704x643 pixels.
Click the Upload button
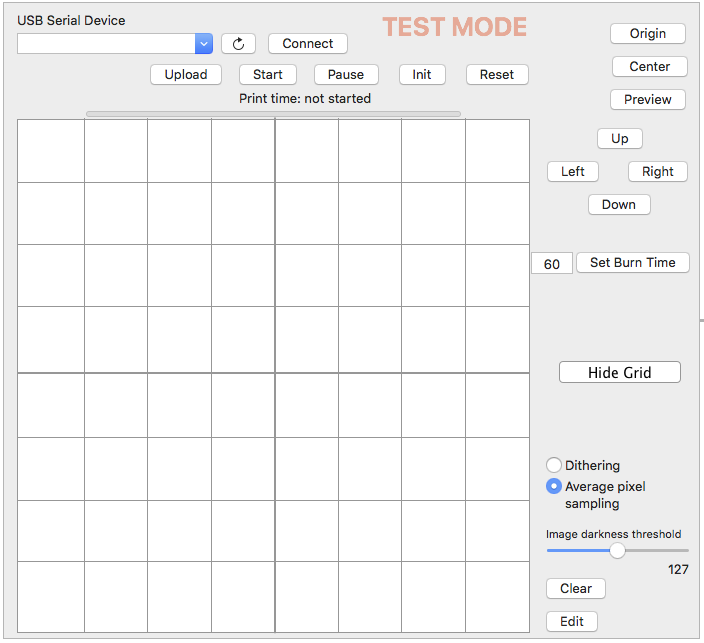tap(186, 75)
